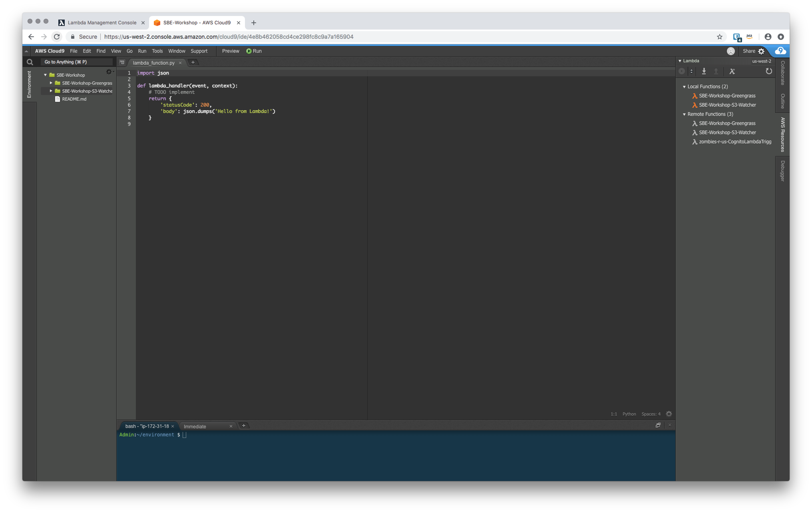Create new Lambda function with λ+ icon

coord(732,71)
